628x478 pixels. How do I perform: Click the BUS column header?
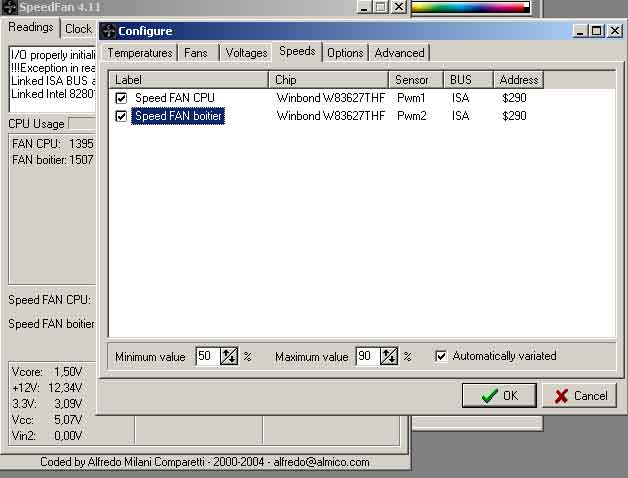click(469, 80)
